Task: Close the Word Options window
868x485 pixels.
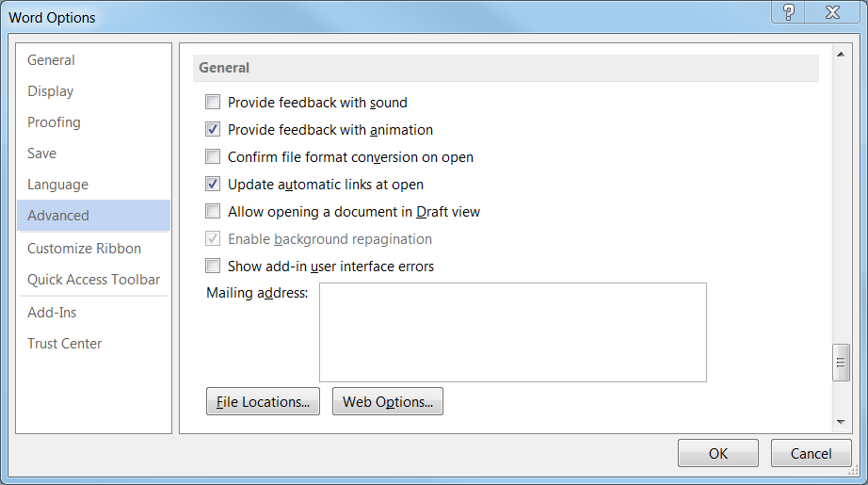Action: (832, 11)
